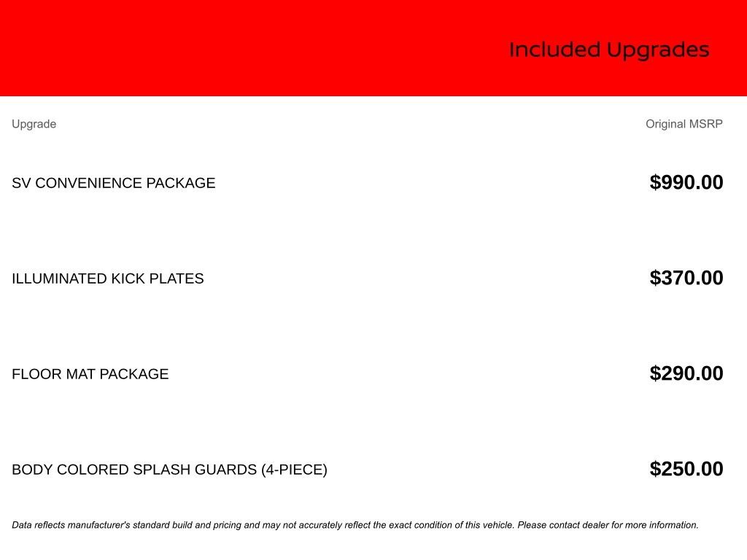Click the Included Upgrades heading

click(x=609, y=50)
